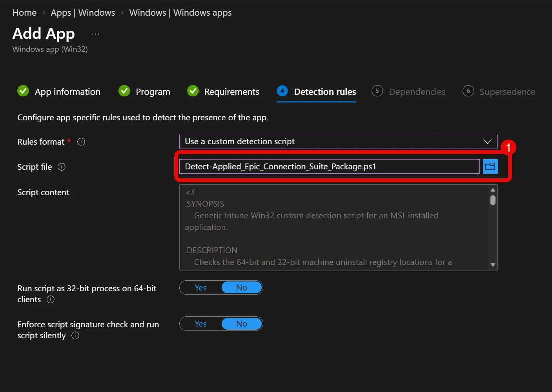Switch to the App information tab
Image resolution: width=552 pixels, height=392 pixels.
tap(59, 92)
